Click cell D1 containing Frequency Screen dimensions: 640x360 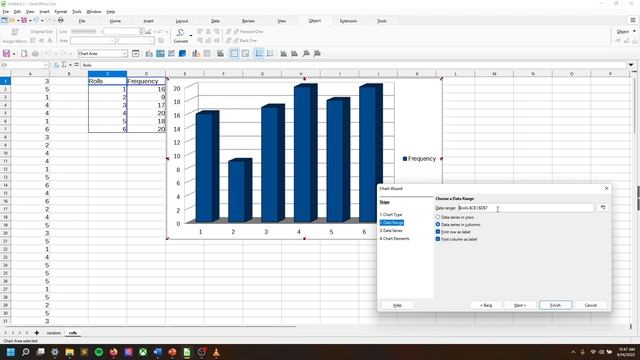click(x=146, y=81)
